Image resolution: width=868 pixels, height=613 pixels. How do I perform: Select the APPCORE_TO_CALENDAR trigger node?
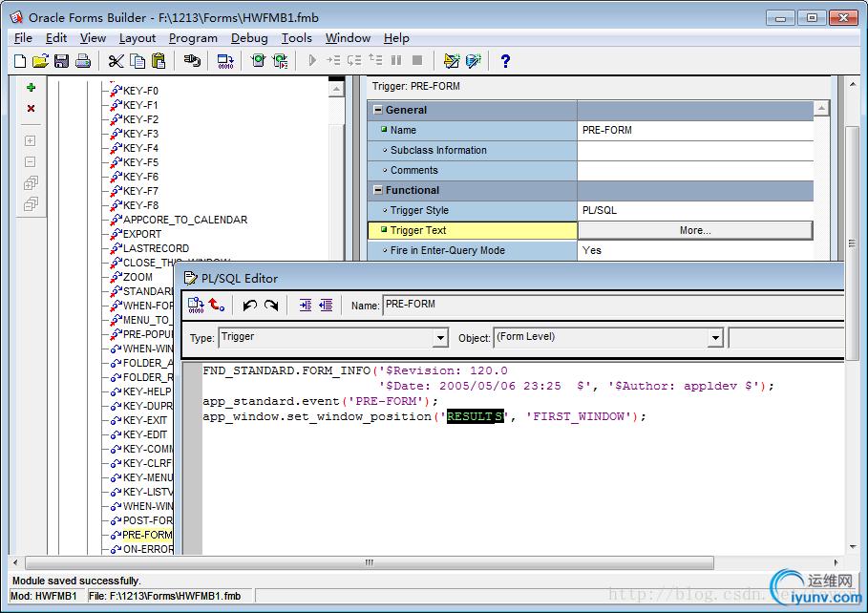(185, 220)
